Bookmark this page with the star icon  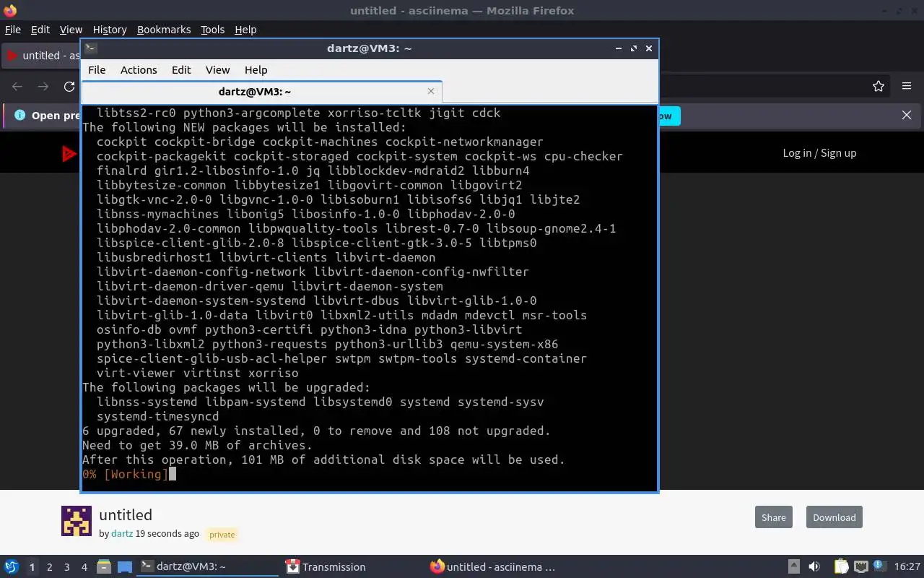(x=879, y=87)
